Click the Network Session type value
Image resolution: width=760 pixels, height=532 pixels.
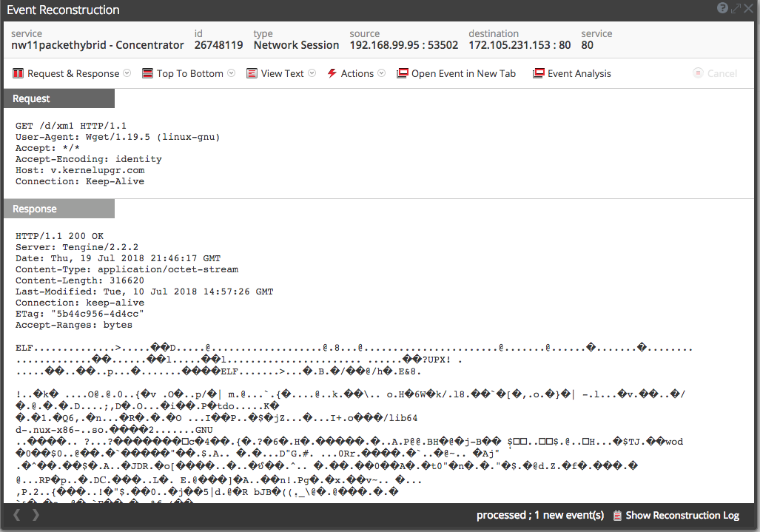click(296, 46)
